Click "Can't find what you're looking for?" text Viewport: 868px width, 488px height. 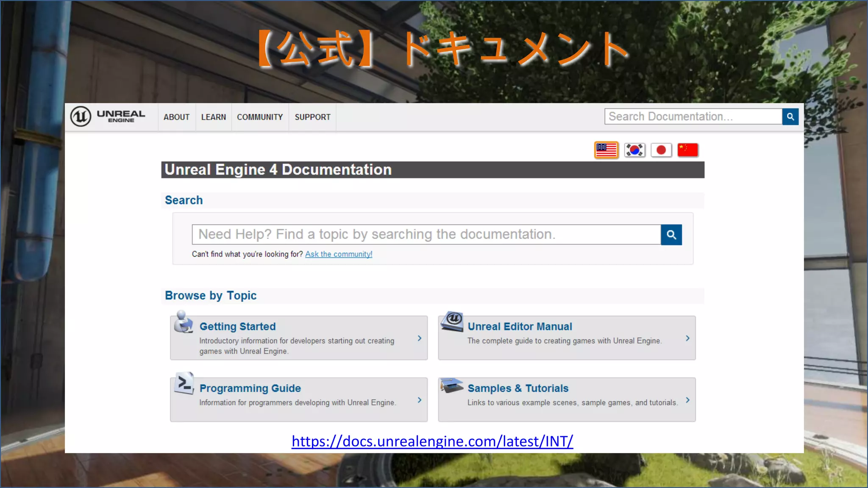247,254
